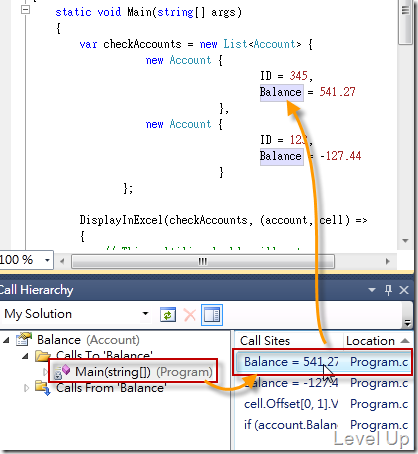
Task: Click highlighted Balance in first Account initializer
Action: point(281,92)
